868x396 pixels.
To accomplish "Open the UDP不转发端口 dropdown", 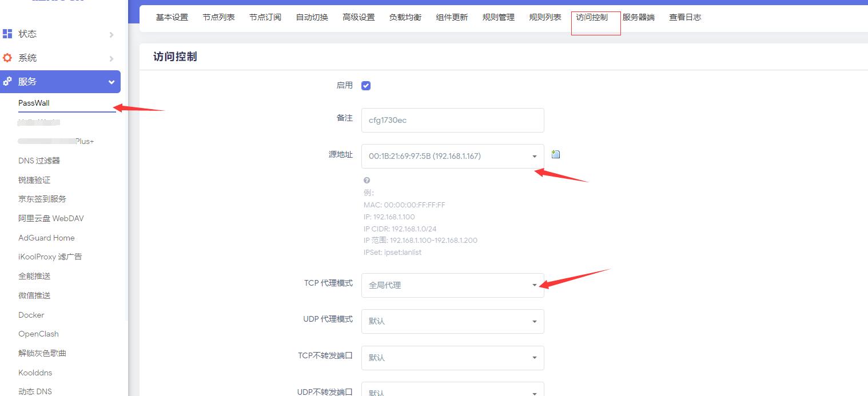I will (453, 390).
